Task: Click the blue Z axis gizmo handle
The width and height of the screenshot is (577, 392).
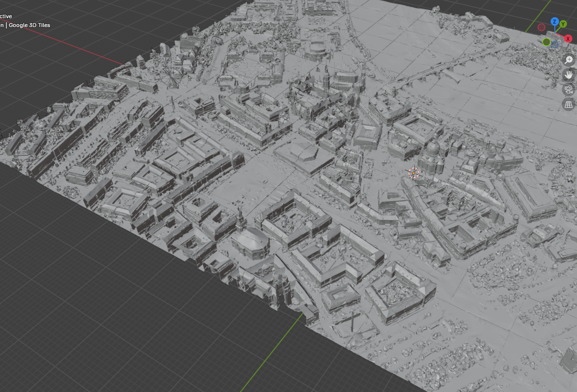Action: pos(555,22)
